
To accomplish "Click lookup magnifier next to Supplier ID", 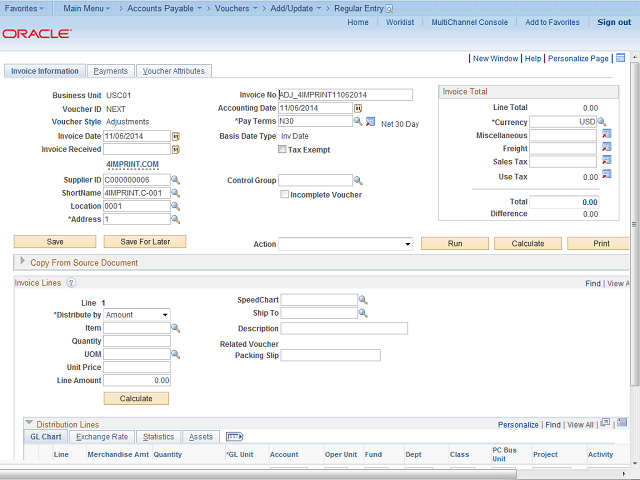I will click(x=176, y=180).
